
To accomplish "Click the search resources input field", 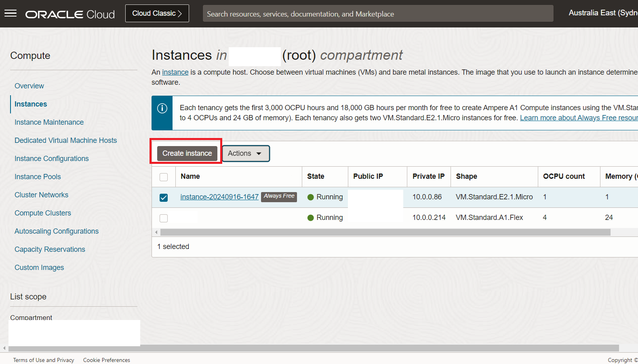I will 378,14.
